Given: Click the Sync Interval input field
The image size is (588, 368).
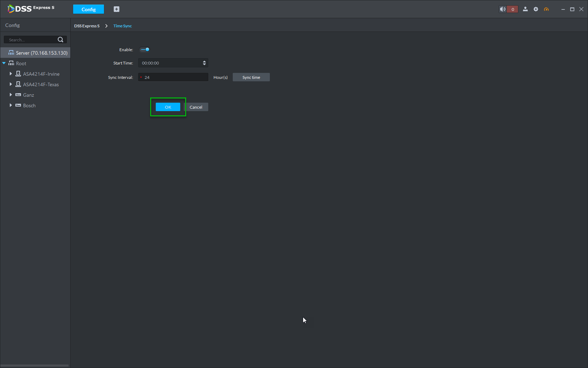Looking at the screenshot, I should coord(173,77).
